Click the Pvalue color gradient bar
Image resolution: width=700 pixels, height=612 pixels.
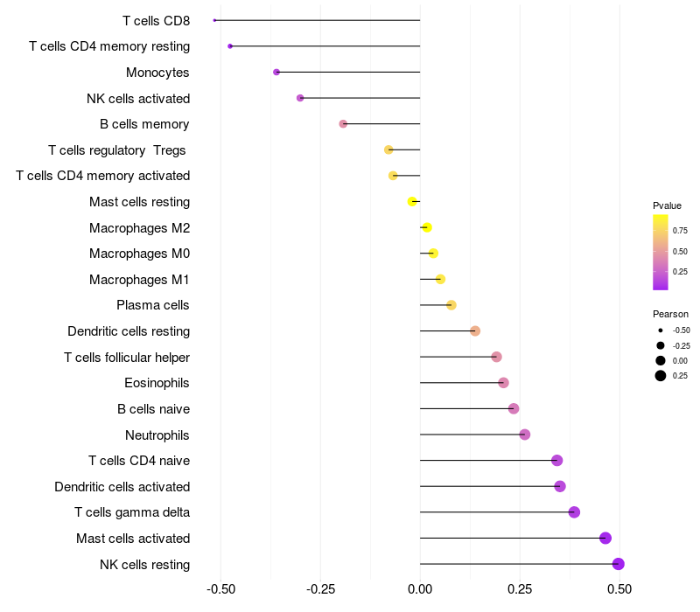click(x=661, y=252)
